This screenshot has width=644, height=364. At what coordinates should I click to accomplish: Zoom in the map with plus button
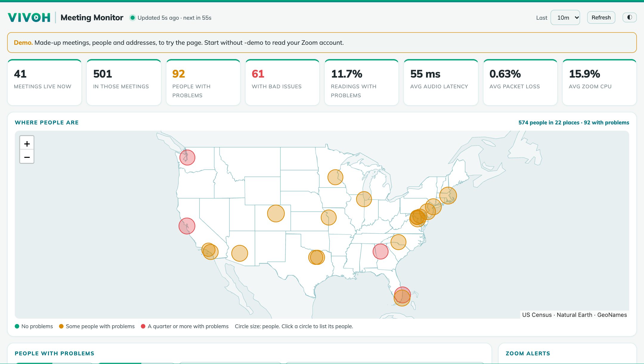click(x=27, y=143)
